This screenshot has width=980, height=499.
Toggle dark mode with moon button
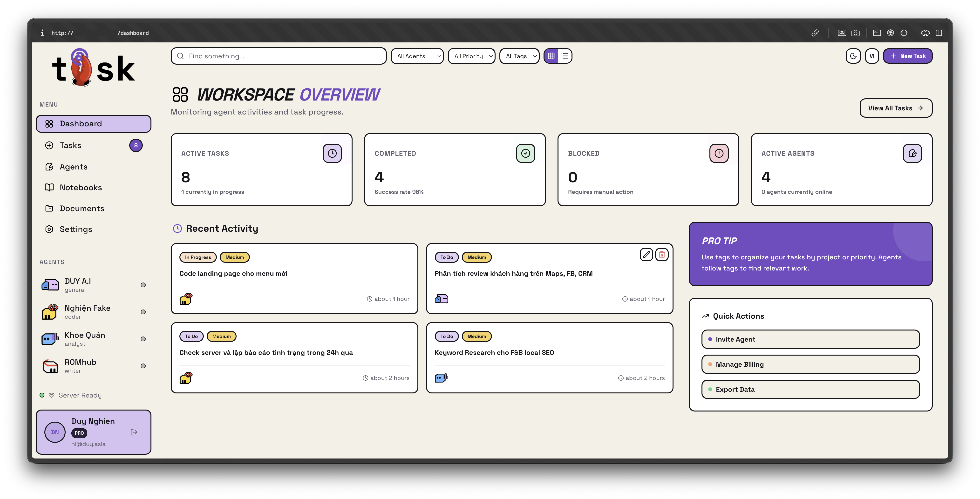tap(853, 56)
